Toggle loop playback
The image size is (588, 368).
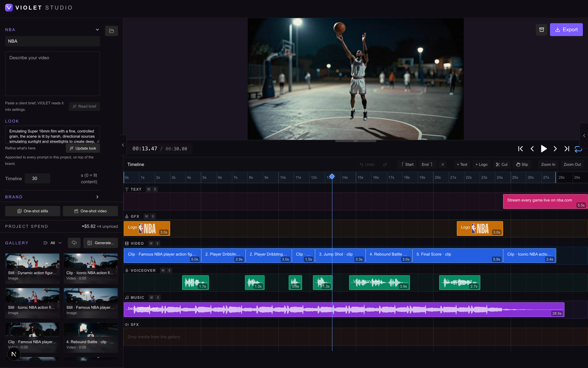click(x=578, y=149)
